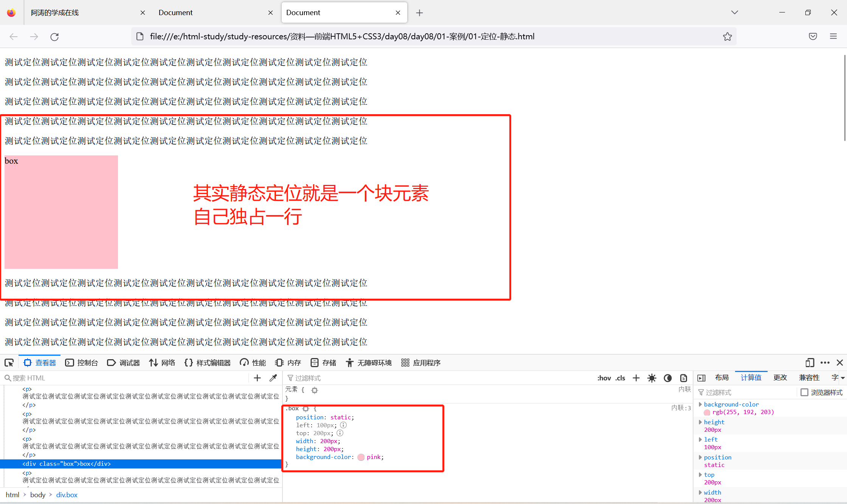The width and height of the screenshot is (847, 504).
Task: Toggle light color scheme simulation sun icon
Action: pos(652,378)
